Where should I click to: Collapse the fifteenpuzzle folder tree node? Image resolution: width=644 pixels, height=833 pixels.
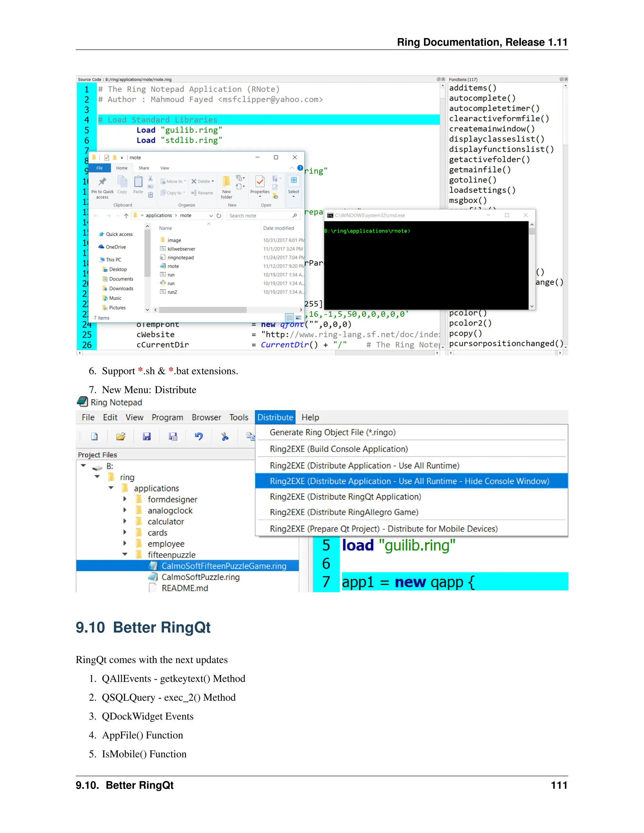click(125, 554)
